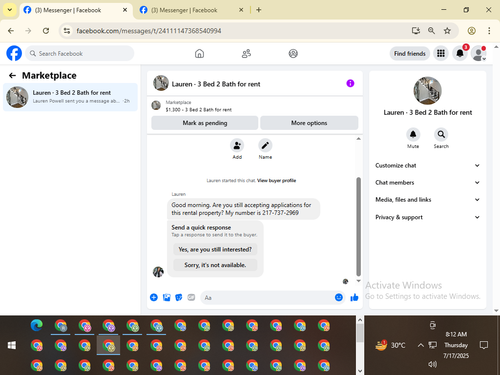Send a thumbs-up like
This screenshot has height=375, width=500.
pos(354,297)
